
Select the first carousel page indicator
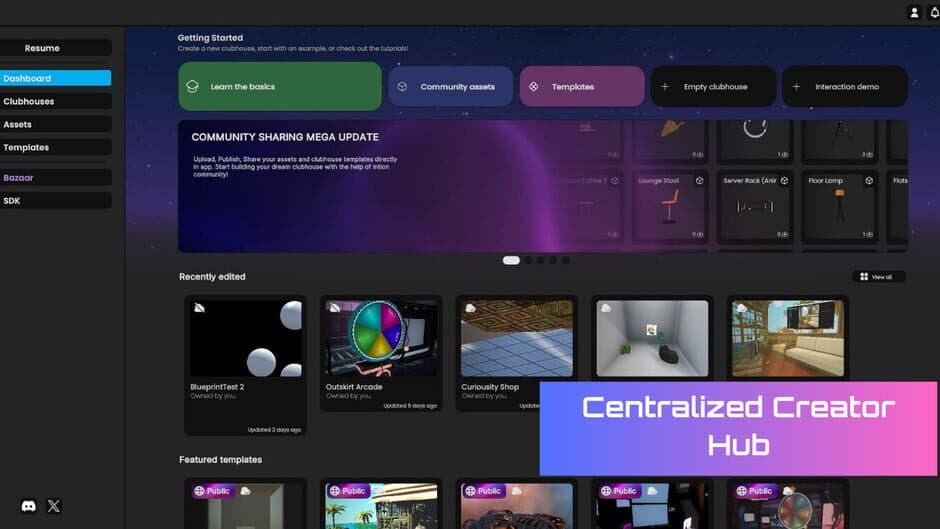[511, 260]
